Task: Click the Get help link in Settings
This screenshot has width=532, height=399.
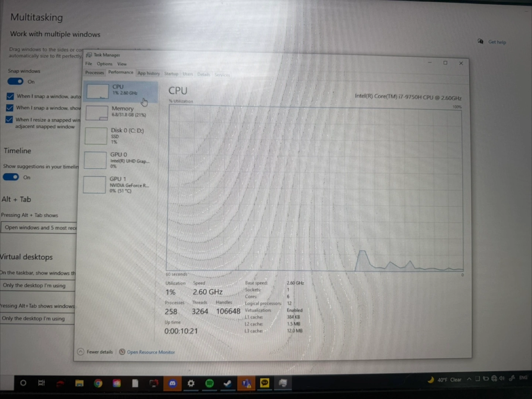Action: pos(497,42)
